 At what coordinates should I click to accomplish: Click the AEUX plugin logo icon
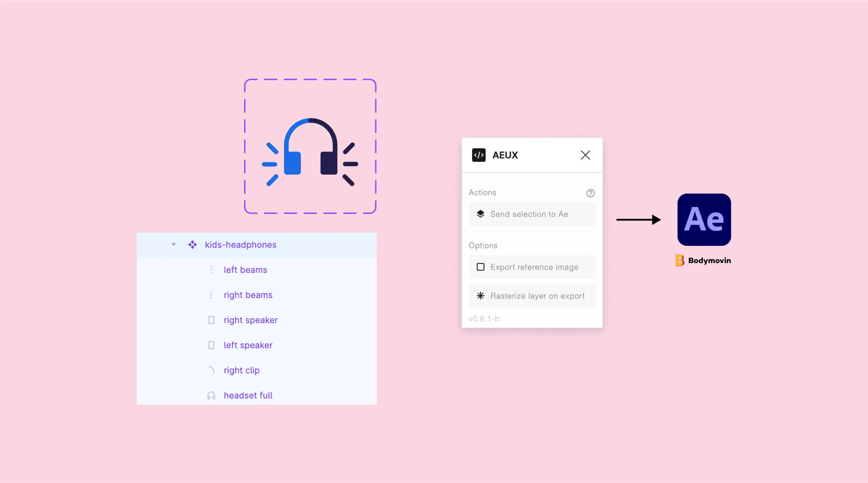(479, 155)
